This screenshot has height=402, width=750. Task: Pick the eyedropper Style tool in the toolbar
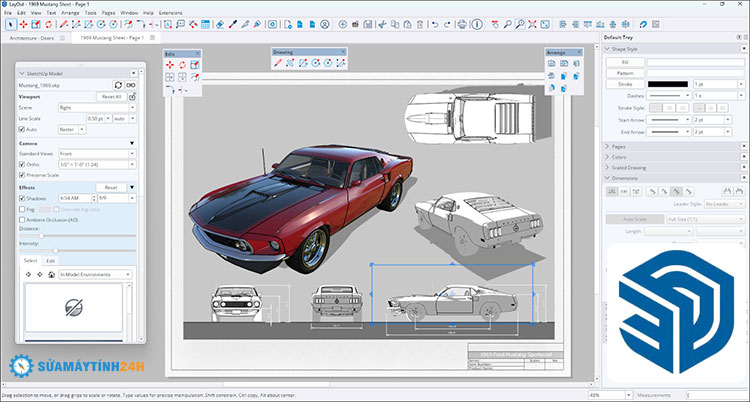[232, 24]
